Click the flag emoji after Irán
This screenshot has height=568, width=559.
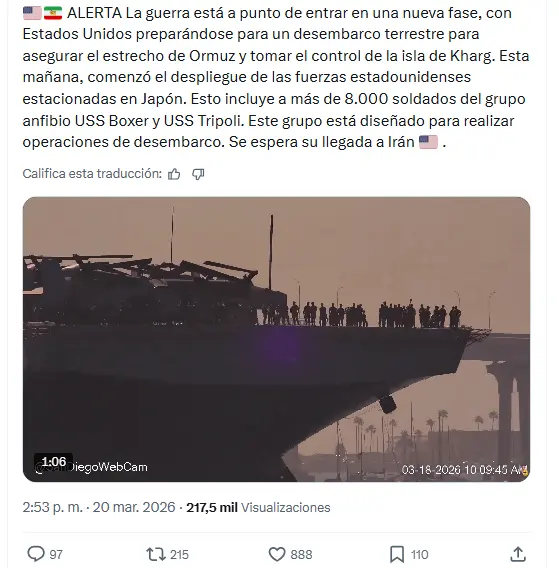click(x=428, y=142)
